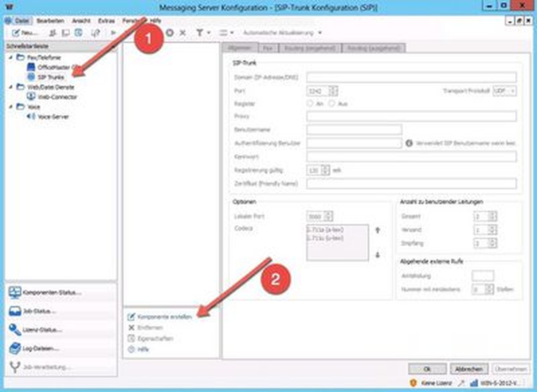Image resolution: width=537 pixels, height=392 pixels.
Task: Open Log-Dateien from the sidebar
Action: (x=40, y=349)
